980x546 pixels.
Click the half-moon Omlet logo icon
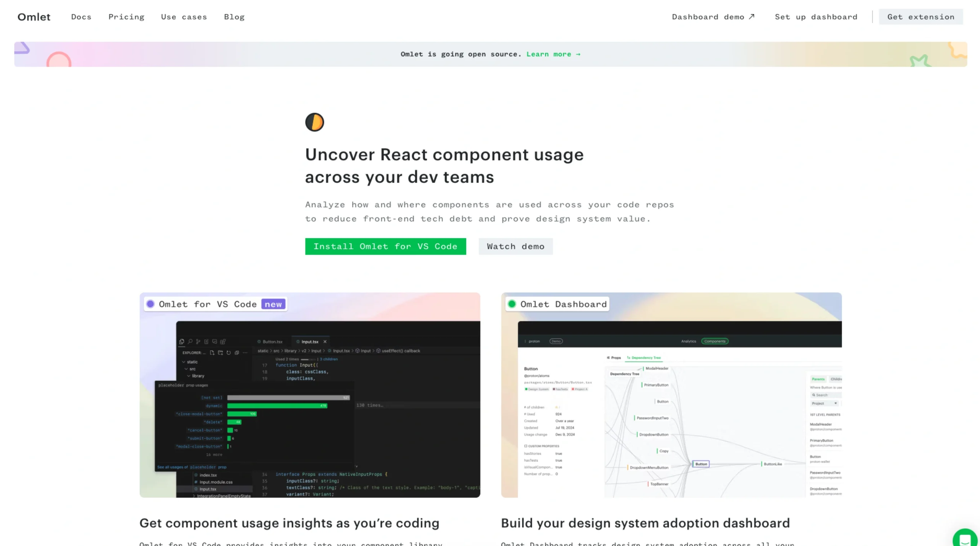pos(314,122)
